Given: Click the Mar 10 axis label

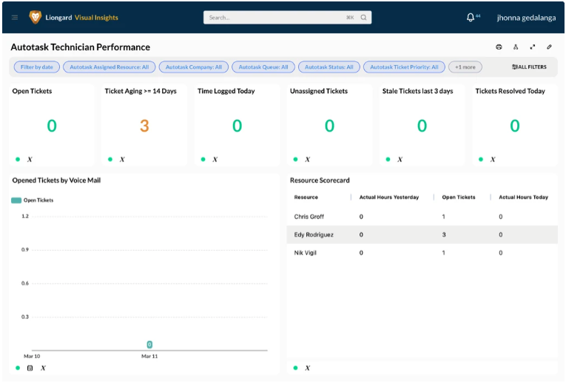Looking at the screenshot, I should (32, 356).
